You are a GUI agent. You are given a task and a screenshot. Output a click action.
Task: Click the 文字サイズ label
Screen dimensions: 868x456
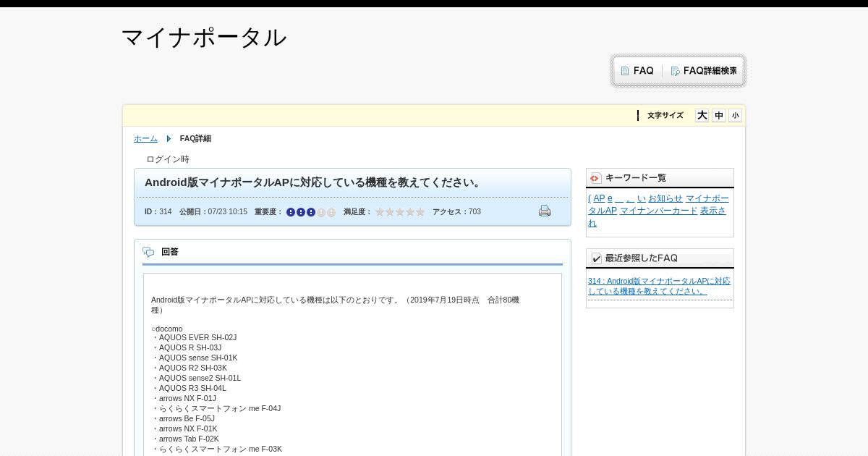coord(665,116)
